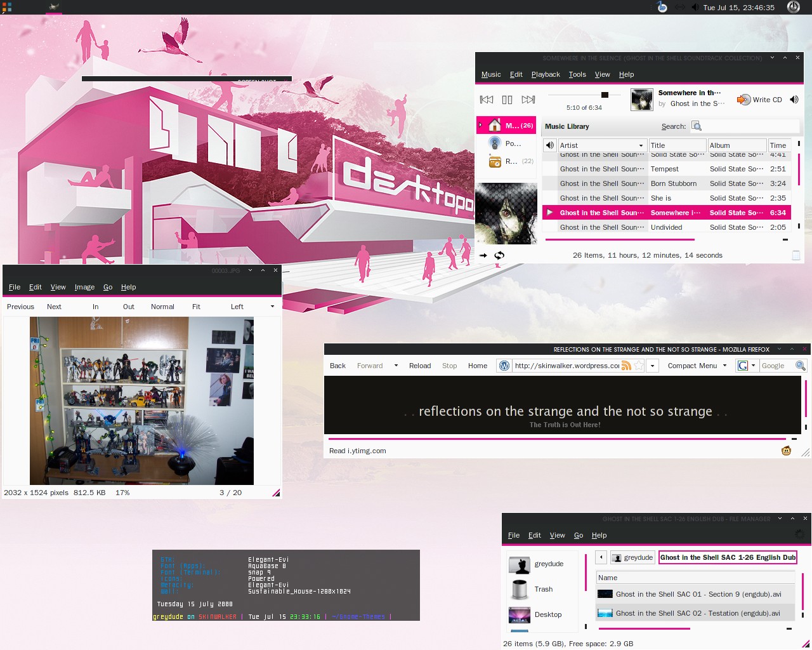Viewport: 812px width, 650px height.
Task: Click the Title column header
Action: [x=677, y=145]
